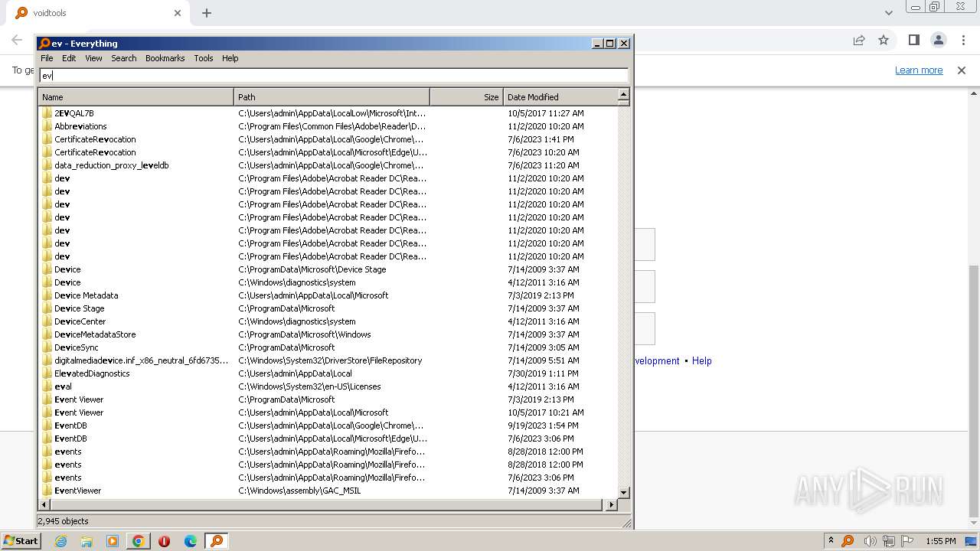Open Chrome tab search dropdown chevron

click(889, 13)
